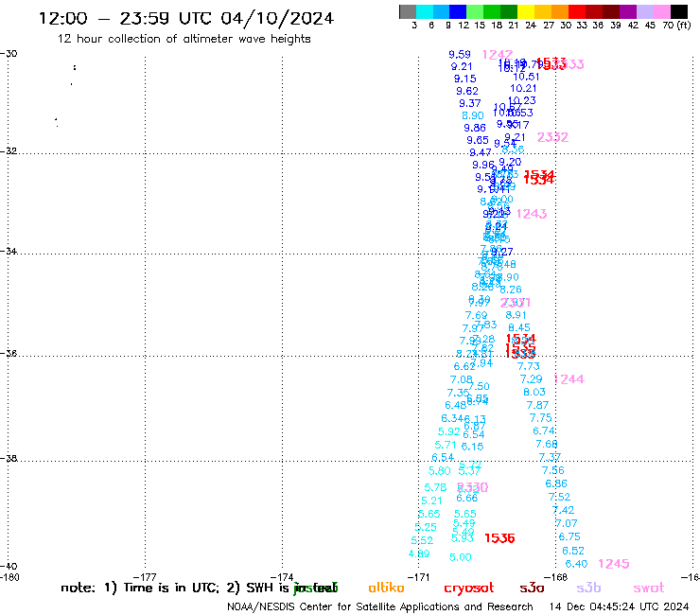Click wave height value 8.90

pyautogui.click(x=473, y=115)
